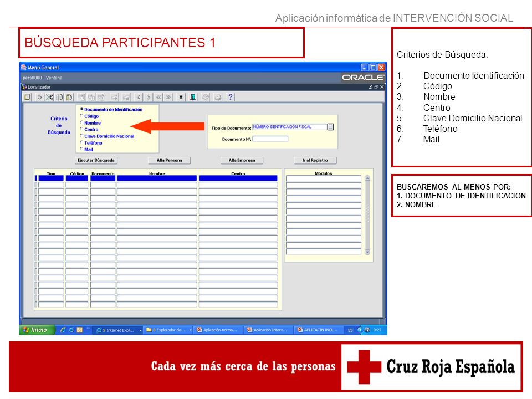
Task: Switch to the 5 Internet Expl... taskbar item
Action: tap(117, 330)
